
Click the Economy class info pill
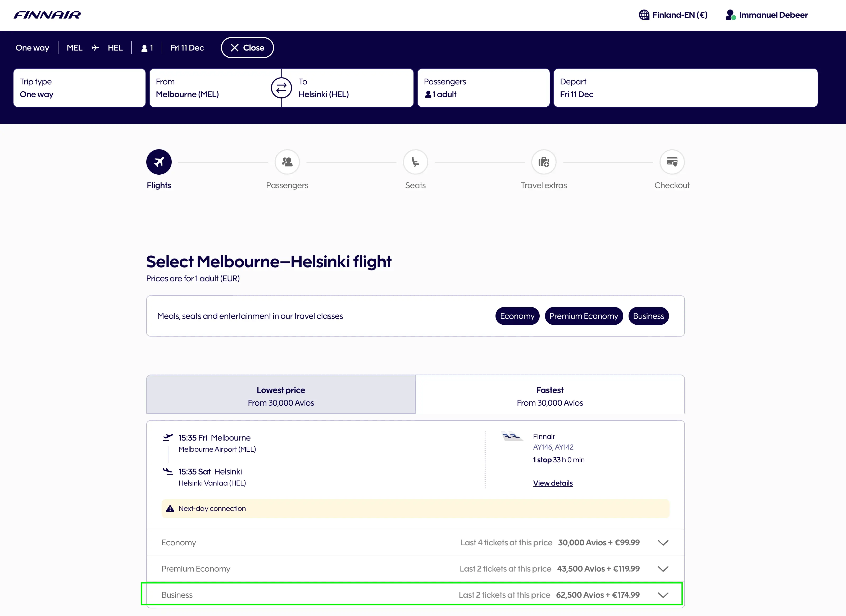[517, 316]
